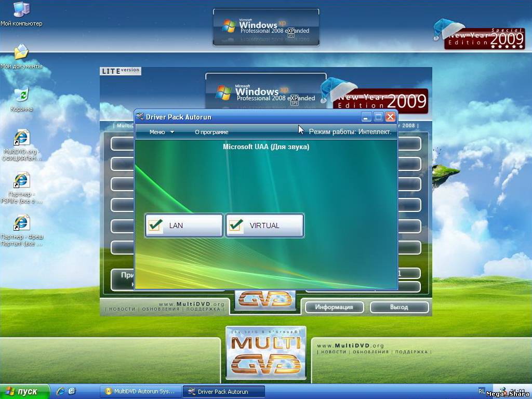This screenshot has width=532, height=399.
Task: Minimize the Driver Pack Autorun window
Action: [x=366, y=117]
